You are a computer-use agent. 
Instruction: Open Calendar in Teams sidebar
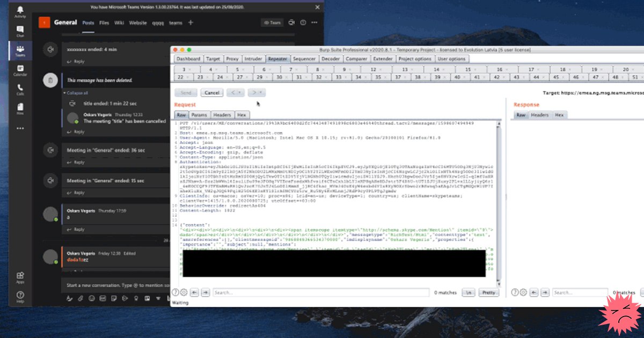20,70
